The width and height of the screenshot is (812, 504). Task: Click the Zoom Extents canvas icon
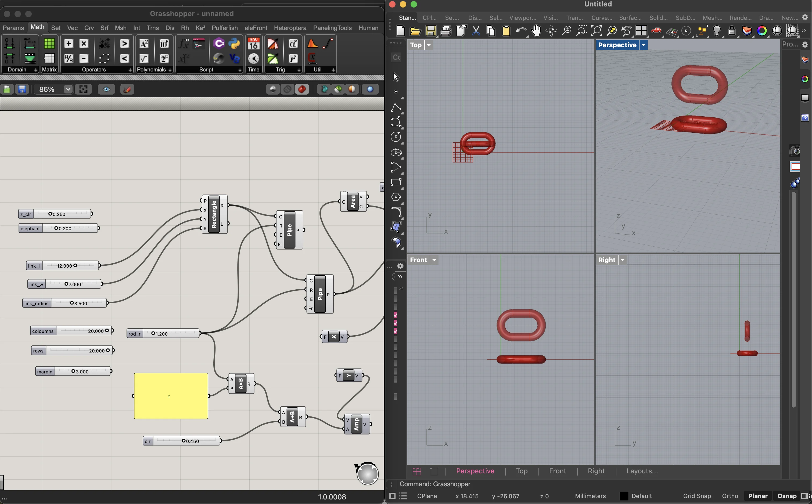click(83, 89)
